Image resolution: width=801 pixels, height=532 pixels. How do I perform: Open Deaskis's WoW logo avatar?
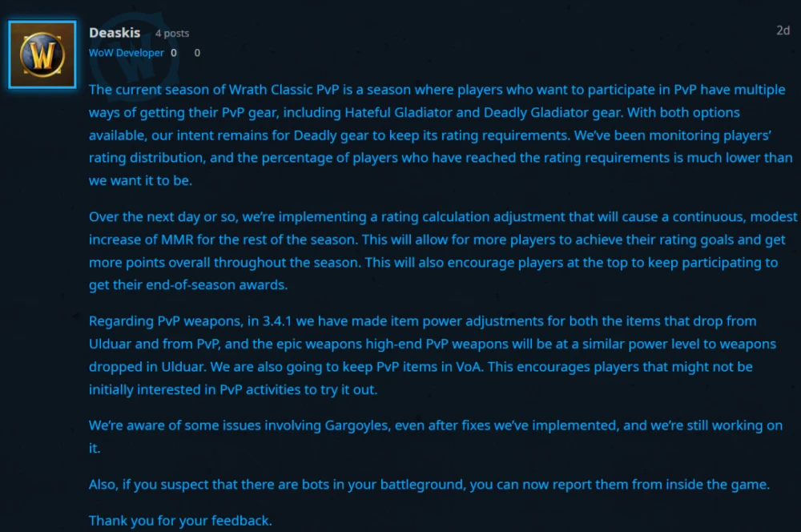(x=42, y=54)
